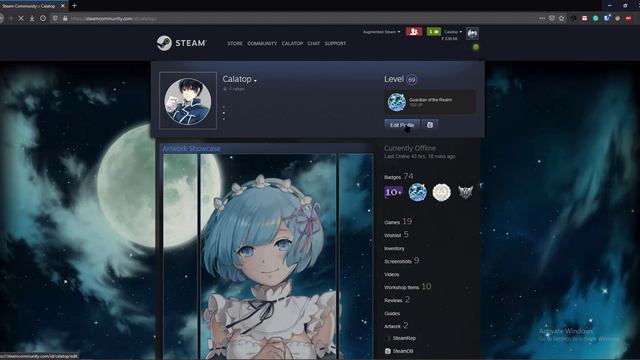Open the COMMUNITY menu

262,43
